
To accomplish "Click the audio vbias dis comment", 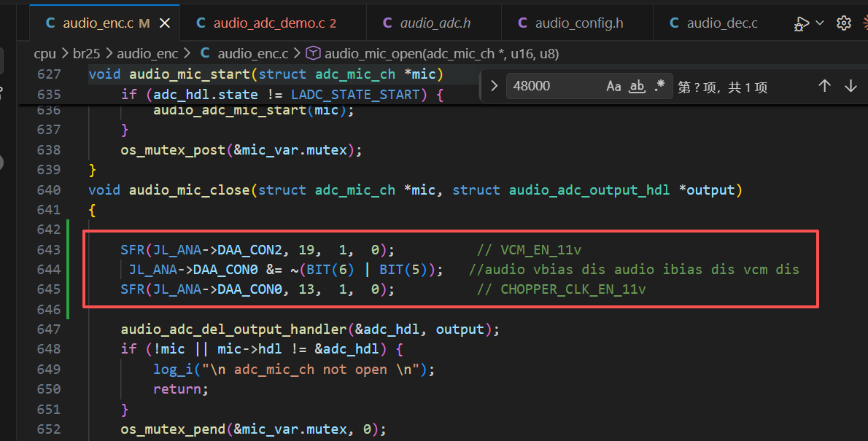I will coord(634,270).
